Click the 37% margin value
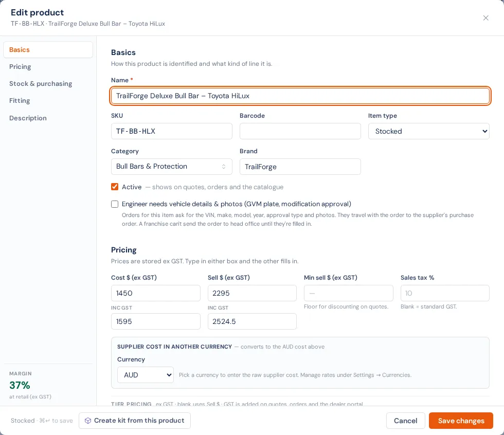 (x=20, y=385)
